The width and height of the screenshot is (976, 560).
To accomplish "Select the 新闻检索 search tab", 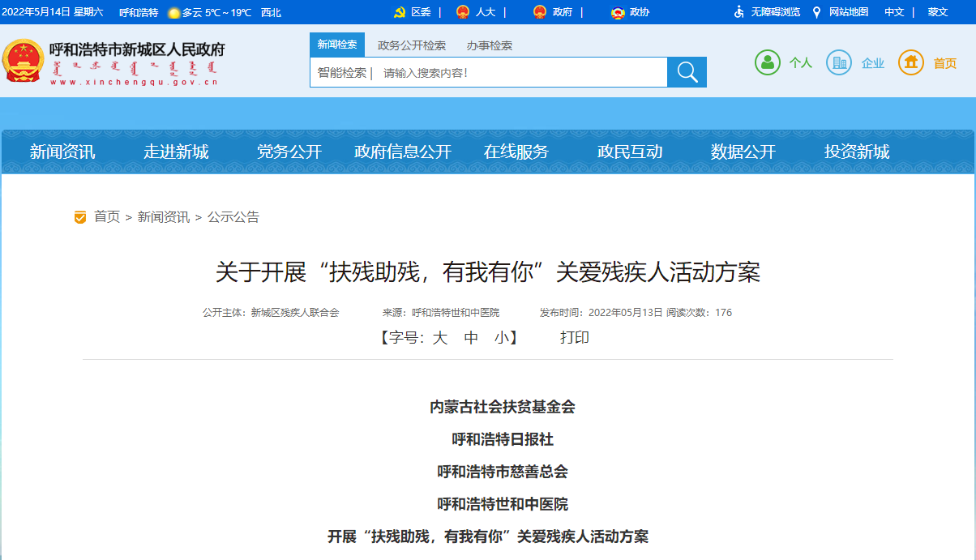I will [337, 45].
